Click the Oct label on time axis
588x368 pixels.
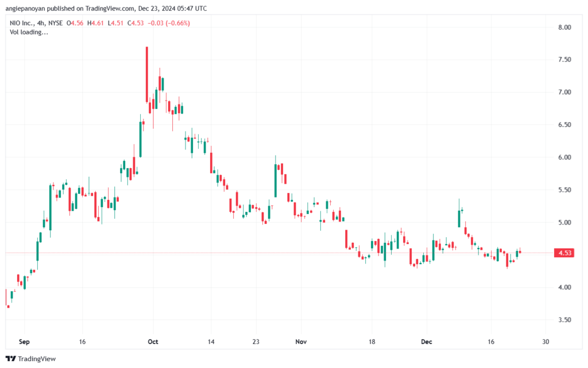153,342
